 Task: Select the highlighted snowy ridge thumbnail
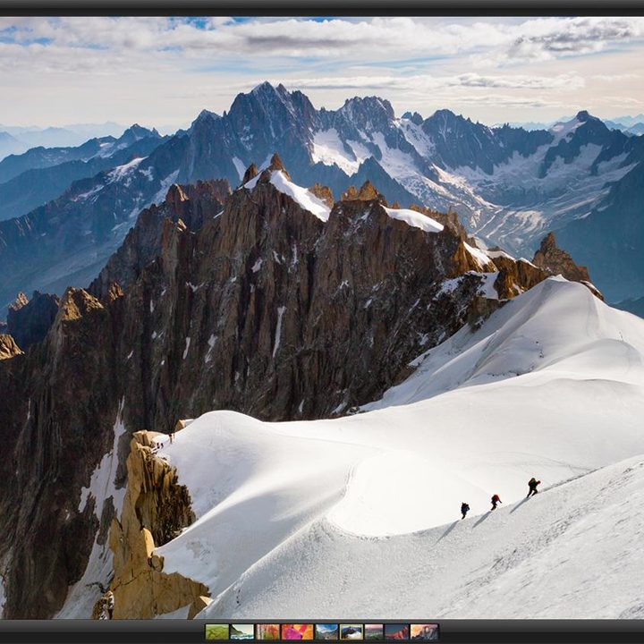point(352,632)
